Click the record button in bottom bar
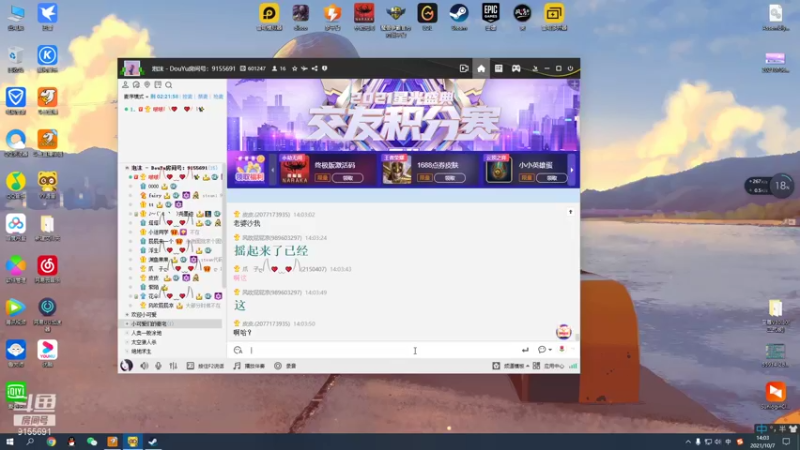 285,366
